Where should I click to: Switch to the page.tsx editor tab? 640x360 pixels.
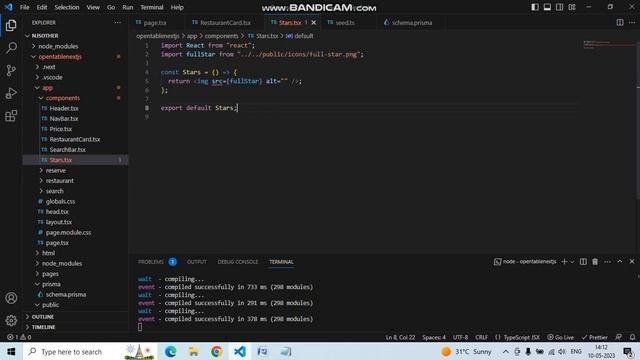(x=155, y=23)
